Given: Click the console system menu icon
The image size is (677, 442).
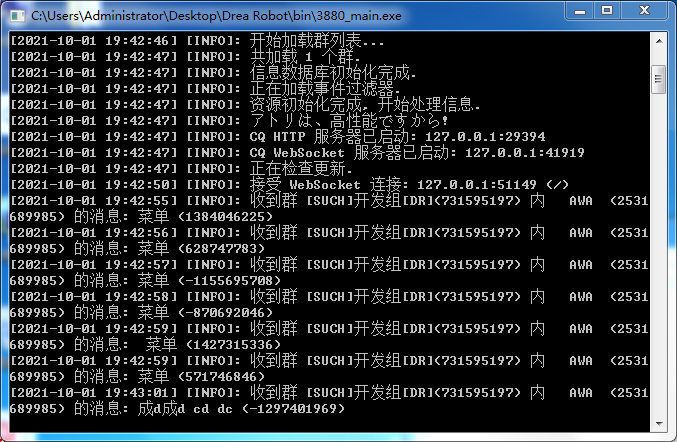Looking at the screenshot, I should point(17,15).
